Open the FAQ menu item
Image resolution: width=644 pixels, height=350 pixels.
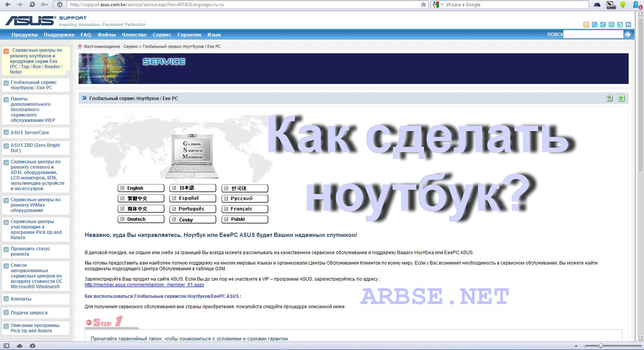click(x=86, y=35)
